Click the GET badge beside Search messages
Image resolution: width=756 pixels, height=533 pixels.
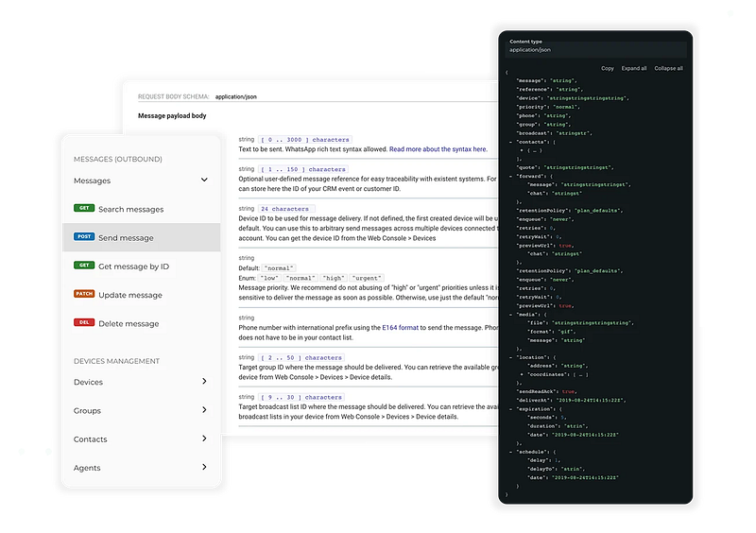coord(83,209)
